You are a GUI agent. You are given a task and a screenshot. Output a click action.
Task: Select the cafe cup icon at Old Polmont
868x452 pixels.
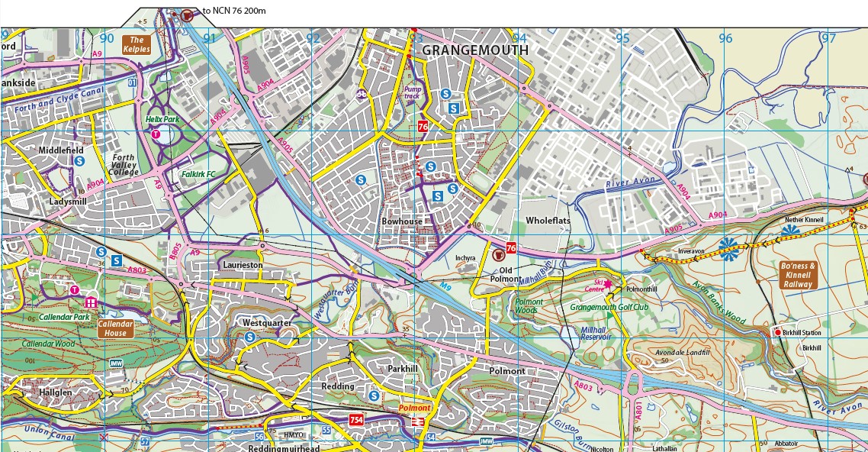tap(500, 253)
